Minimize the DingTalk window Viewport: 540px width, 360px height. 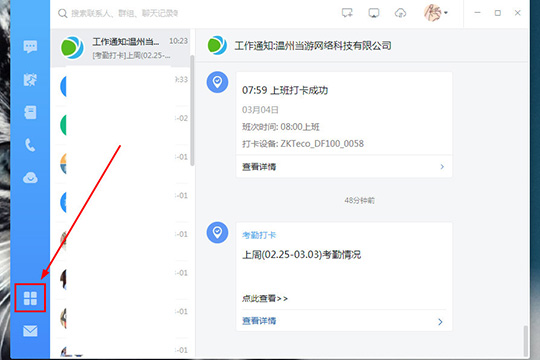(477, 13)
